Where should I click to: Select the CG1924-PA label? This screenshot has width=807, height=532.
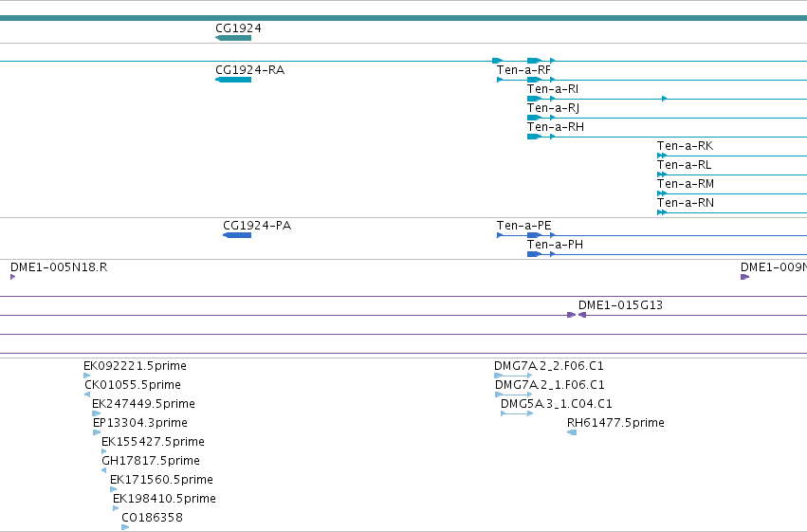pyautogui.click(x=257, y=226)
